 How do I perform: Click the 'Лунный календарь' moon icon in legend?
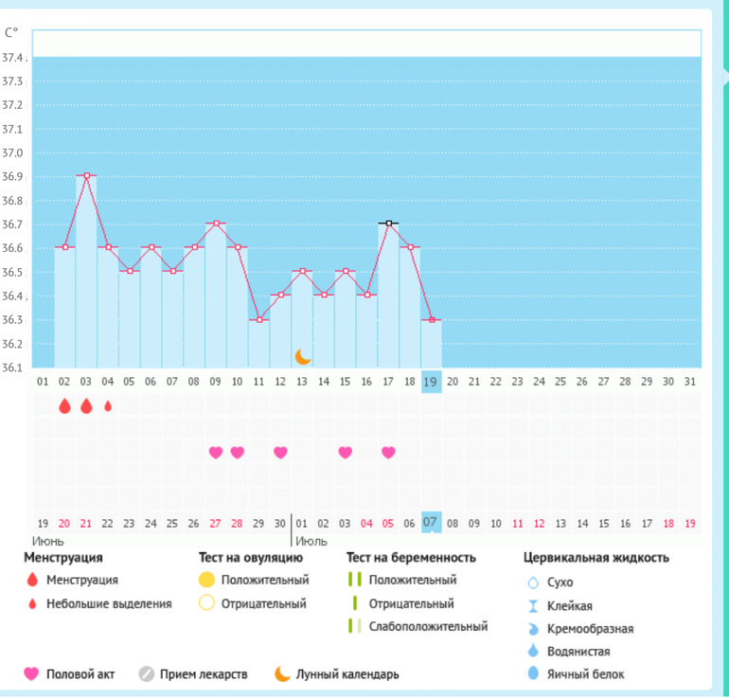[282, 674]
